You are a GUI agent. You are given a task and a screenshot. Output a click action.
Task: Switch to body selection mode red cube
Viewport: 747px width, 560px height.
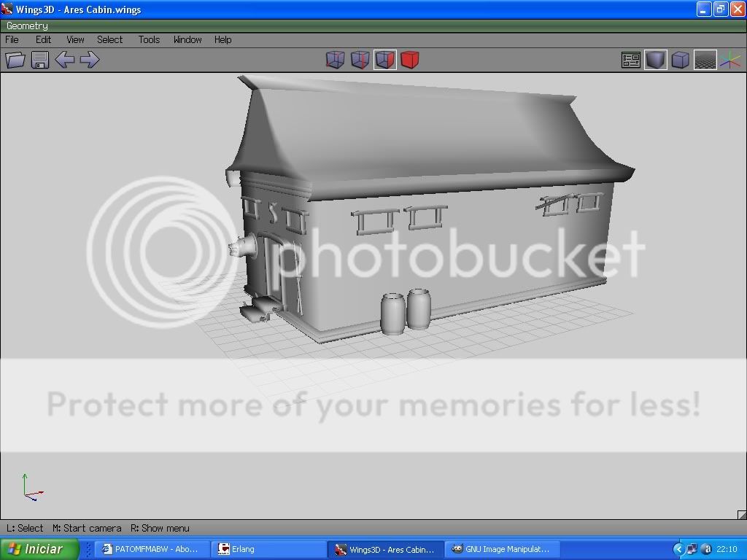pos(410,60)
